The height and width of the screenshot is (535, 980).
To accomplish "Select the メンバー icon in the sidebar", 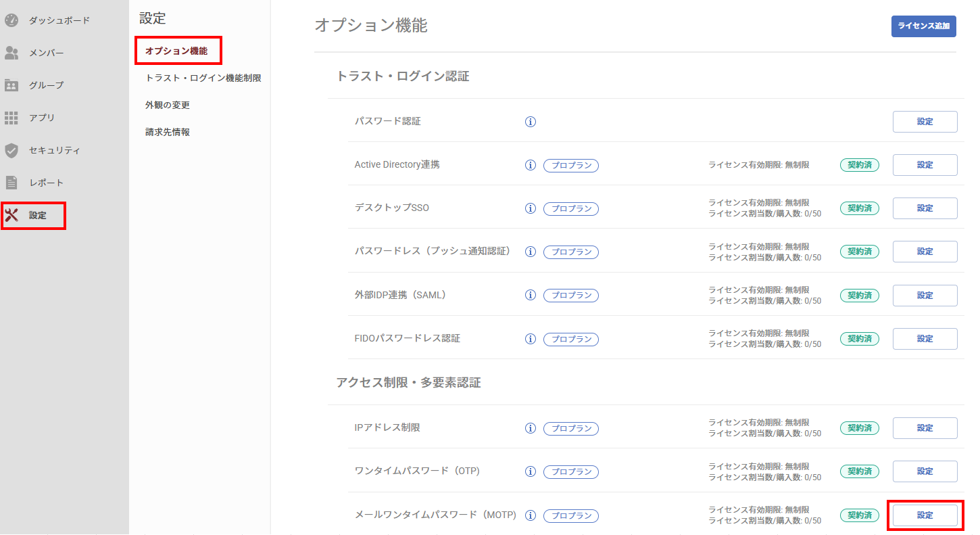I will [x=11, y=53].
